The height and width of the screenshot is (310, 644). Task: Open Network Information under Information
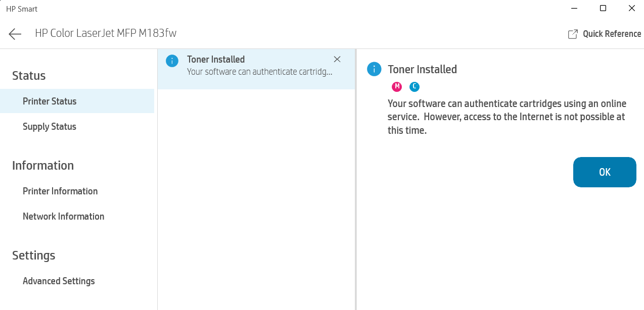tap(63, 216)
